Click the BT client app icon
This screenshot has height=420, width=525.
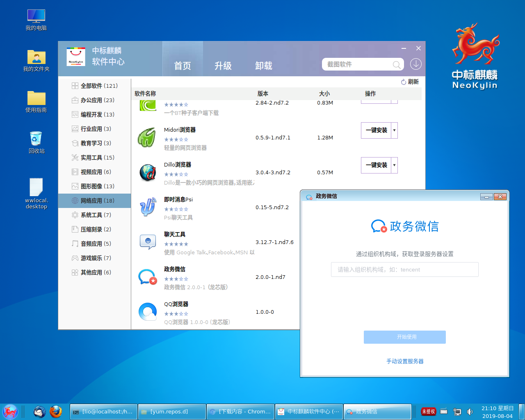point(148,105)
